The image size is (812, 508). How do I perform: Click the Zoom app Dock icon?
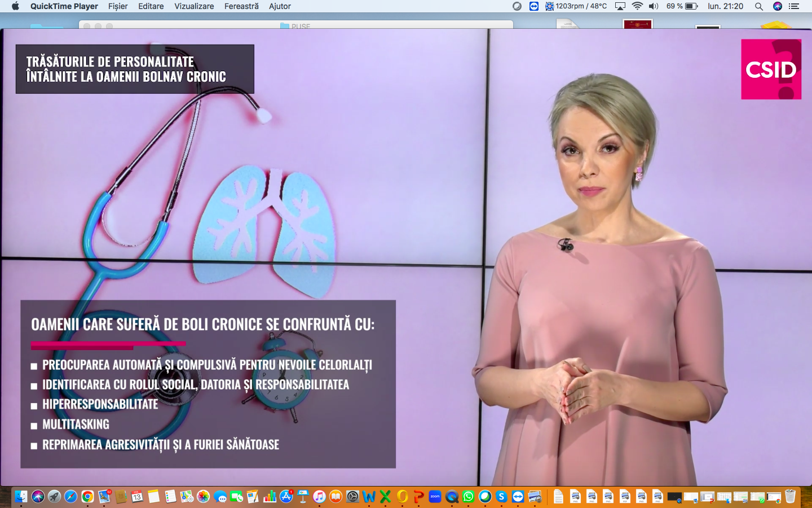(x=435, y=497)
